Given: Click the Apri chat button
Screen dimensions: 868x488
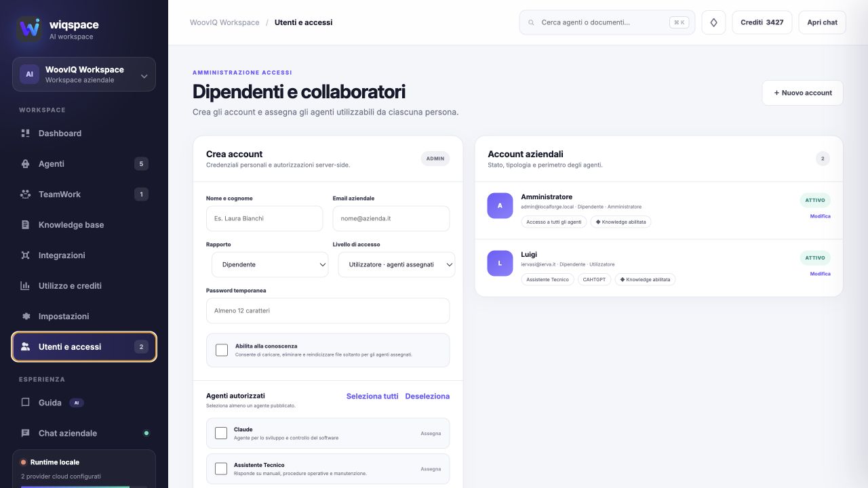Looking at the screenshot, I should click(822, 22).
